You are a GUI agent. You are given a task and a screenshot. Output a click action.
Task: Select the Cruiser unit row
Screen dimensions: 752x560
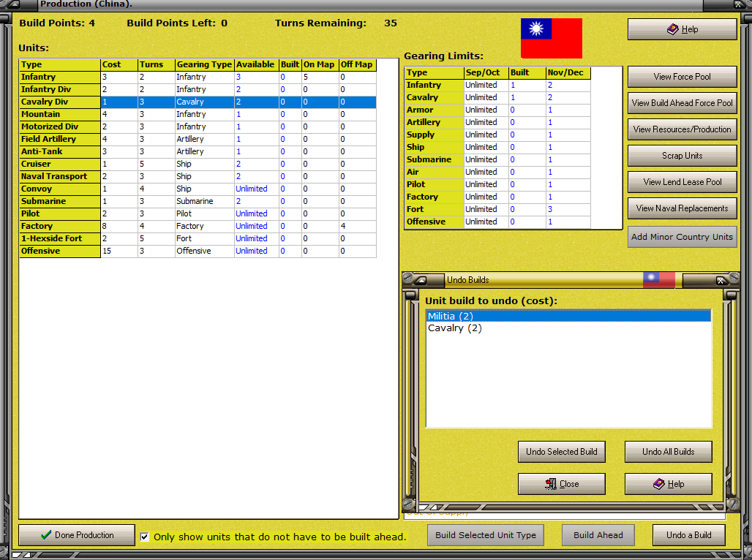pyautogui.click(x=198, y=164)
